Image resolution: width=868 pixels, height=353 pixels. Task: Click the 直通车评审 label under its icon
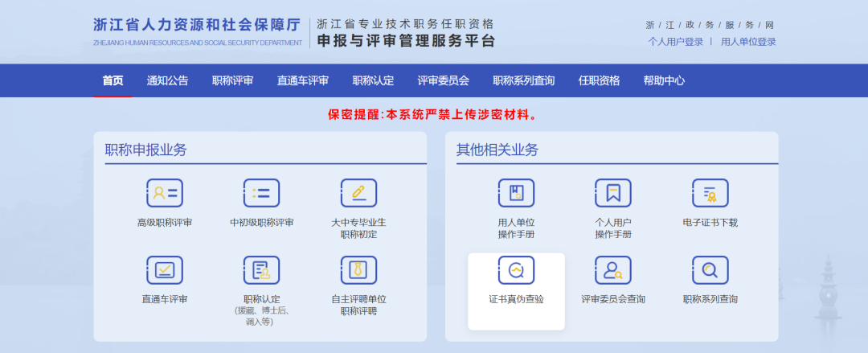point(165,299)
